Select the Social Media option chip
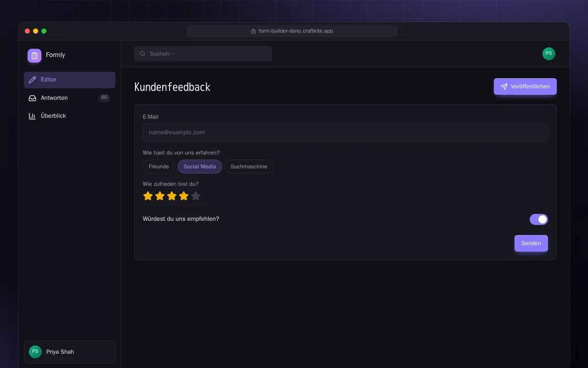This screenshot has width=588, height=368. [x=200, y=167]
